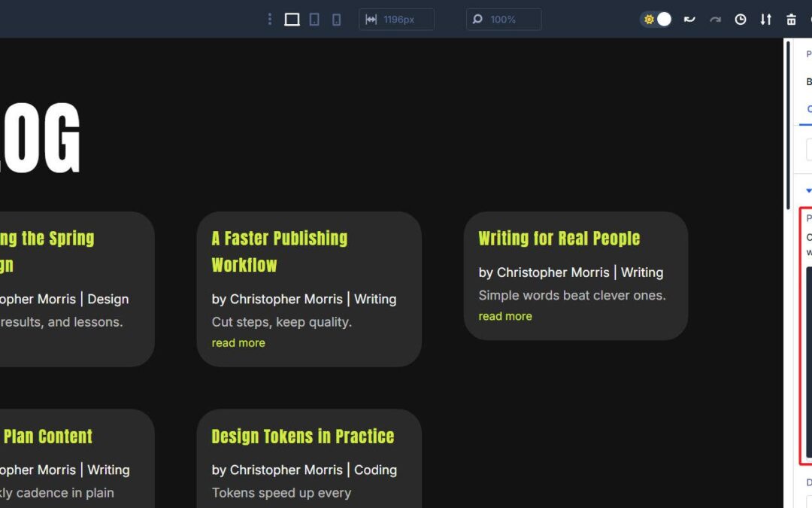Click "read more" under A Faster Publishing Workflow
This screenshot has height=508, width=812.
click(238, 342)
